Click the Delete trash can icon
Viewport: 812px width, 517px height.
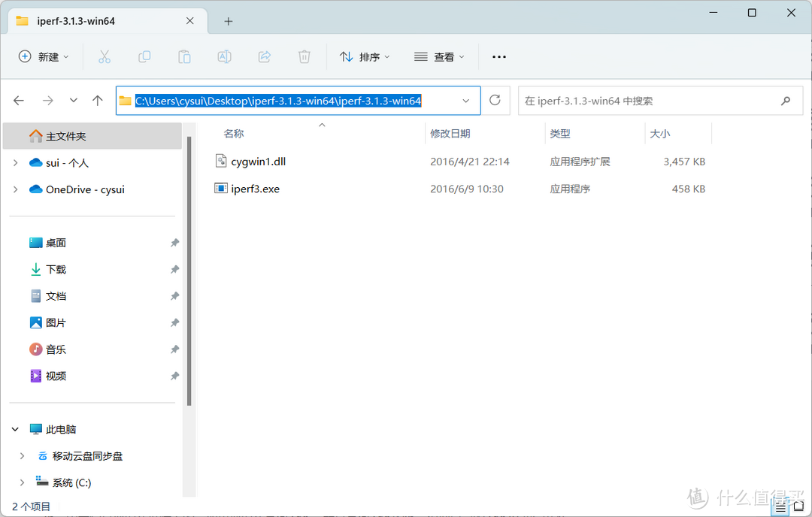coord(304,56)
